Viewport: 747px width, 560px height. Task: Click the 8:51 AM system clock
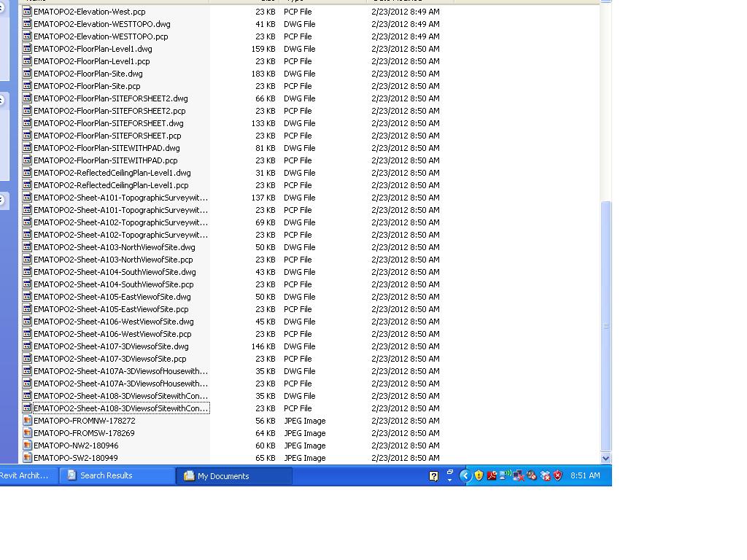click(x=585, y=475)
